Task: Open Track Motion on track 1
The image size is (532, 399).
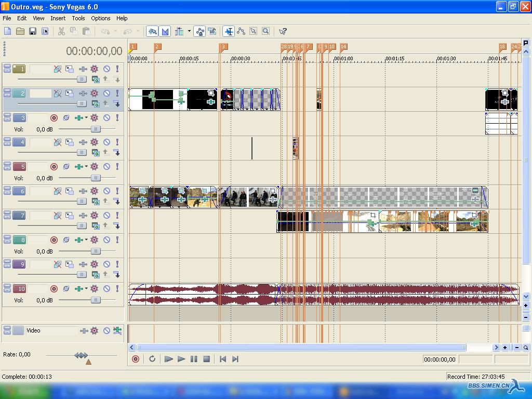Action: 70,69
